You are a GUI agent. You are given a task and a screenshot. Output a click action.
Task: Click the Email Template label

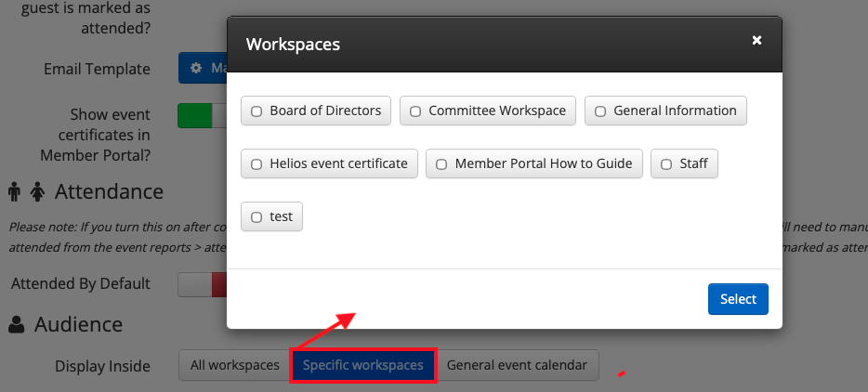(x=97, y=70)
